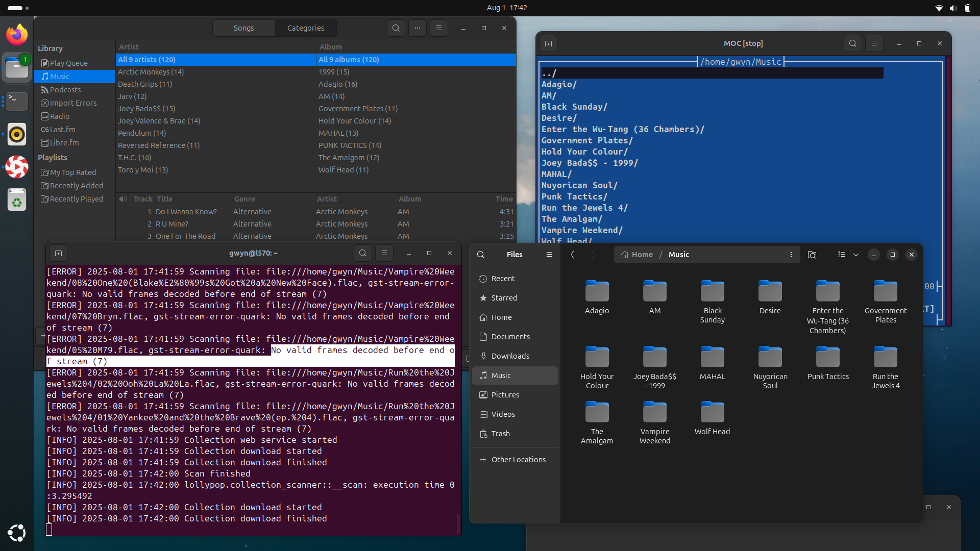Image resolution: width=980 pixels, height=551 pixels.
Task: Open the Recently Played playlist
Action: [x=75, y=199]
